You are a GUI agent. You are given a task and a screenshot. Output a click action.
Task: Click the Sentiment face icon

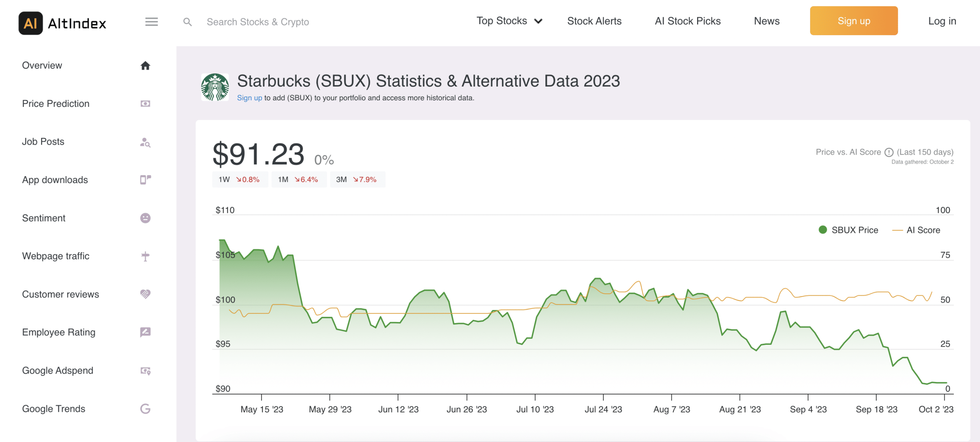point(145,218)
